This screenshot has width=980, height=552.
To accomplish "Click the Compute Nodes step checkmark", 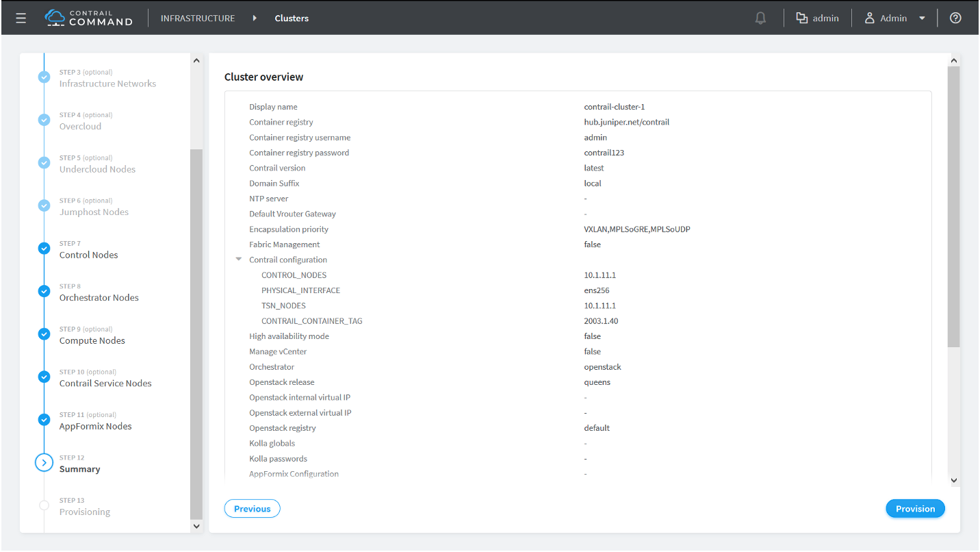I will pyautogui.click(x=44, y=334).
